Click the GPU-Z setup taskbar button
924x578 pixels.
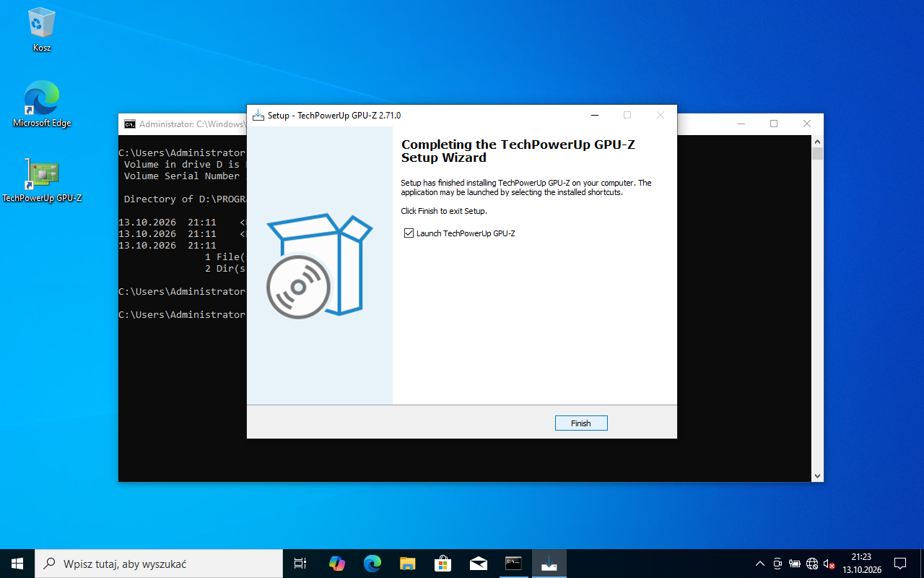click(549, 564)
